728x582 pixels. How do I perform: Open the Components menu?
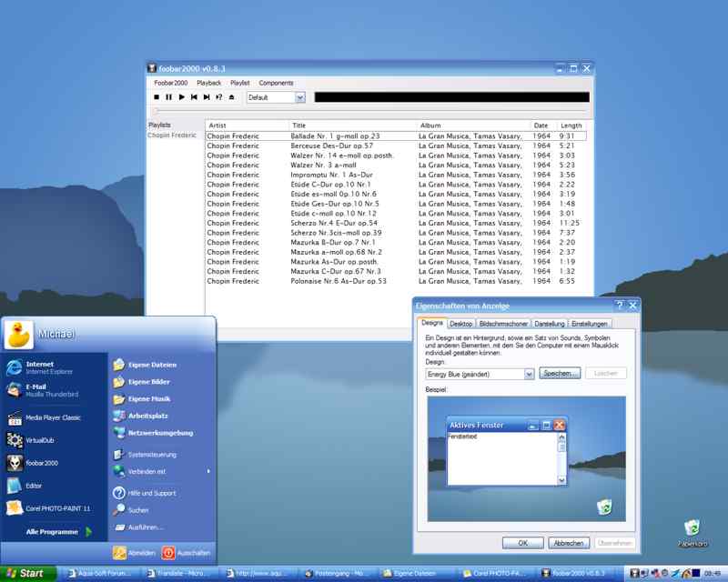[276, 83]
